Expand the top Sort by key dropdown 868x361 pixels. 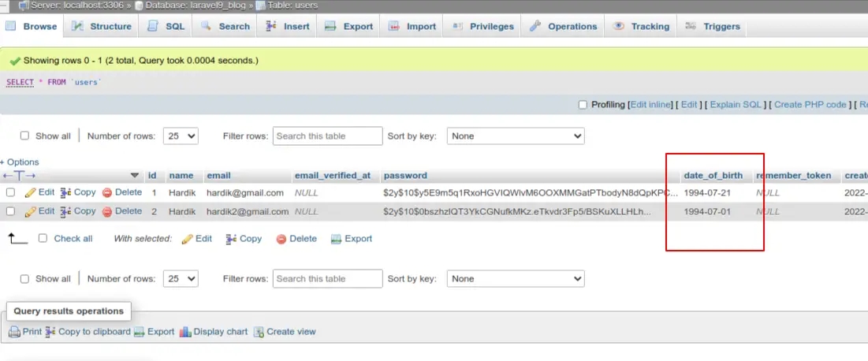516,136
